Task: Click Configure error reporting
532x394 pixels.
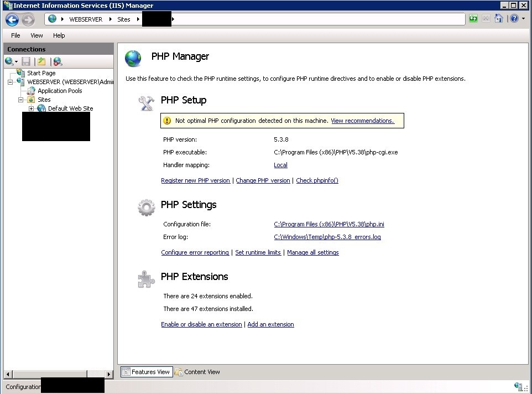Action: pyautogui.click(x=195, y=252)
